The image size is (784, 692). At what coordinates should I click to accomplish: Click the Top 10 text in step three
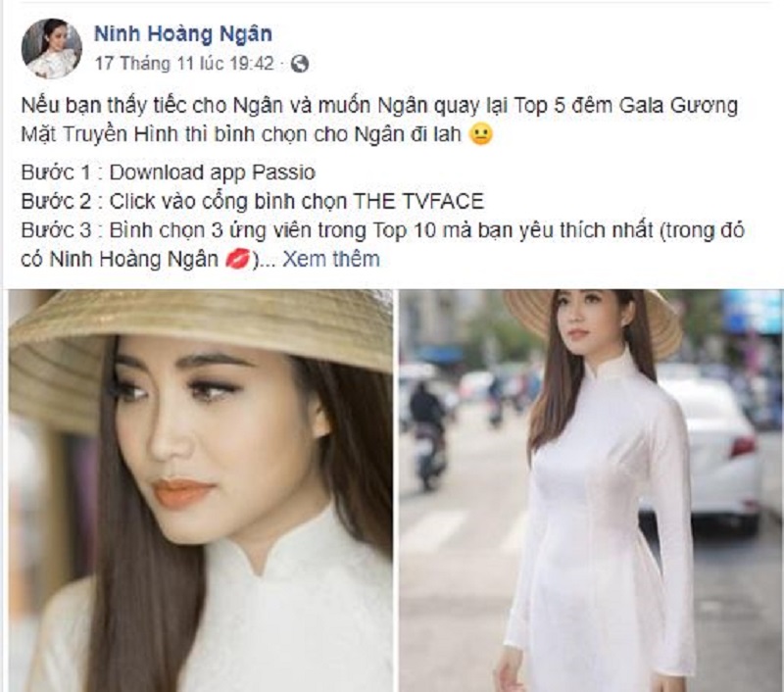point(405,230)
